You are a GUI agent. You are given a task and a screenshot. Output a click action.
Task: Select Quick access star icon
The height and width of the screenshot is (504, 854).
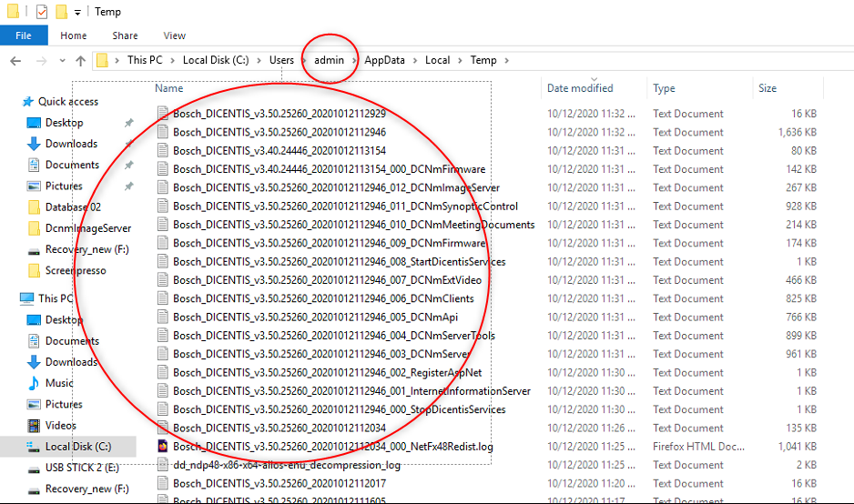[x=28, y=102]
